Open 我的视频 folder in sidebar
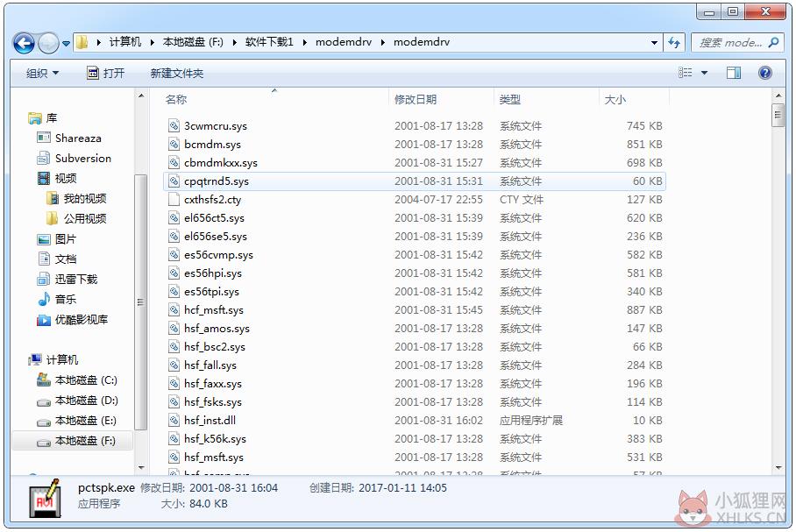The image size is (796, 532). (85, 198)
